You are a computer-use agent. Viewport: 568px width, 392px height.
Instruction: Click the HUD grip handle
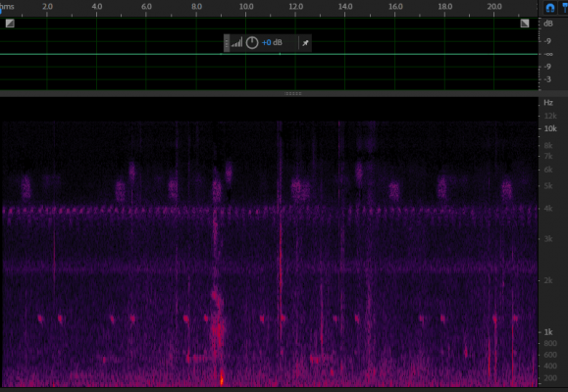(227, 43)
